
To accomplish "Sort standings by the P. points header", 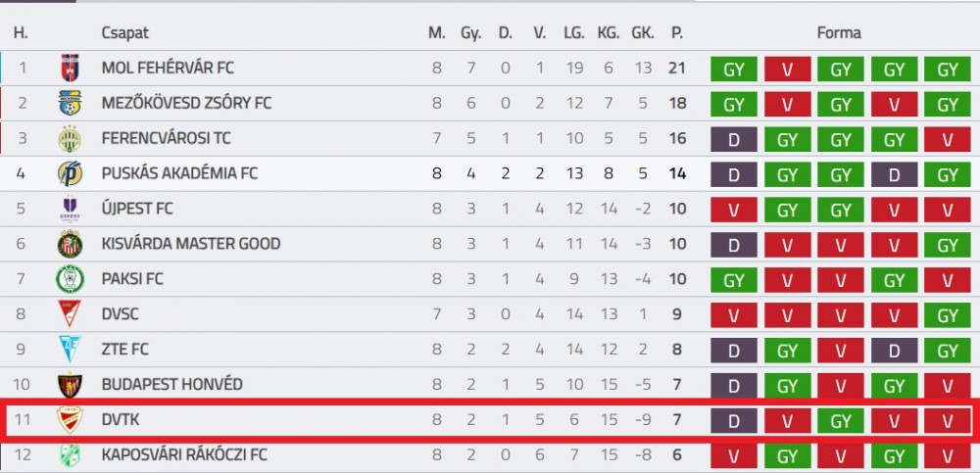I will 677,33.
